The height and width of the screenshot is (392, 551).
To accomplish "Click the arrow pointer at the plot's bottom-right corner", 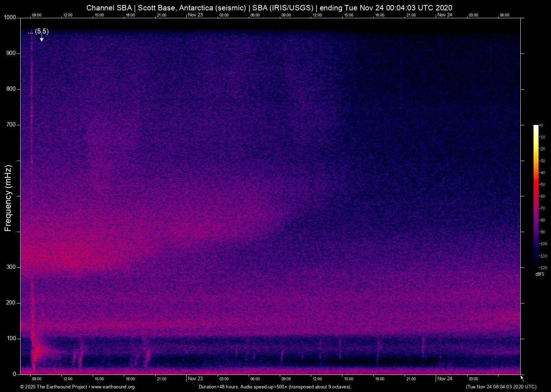I will (x=522, y=378).
